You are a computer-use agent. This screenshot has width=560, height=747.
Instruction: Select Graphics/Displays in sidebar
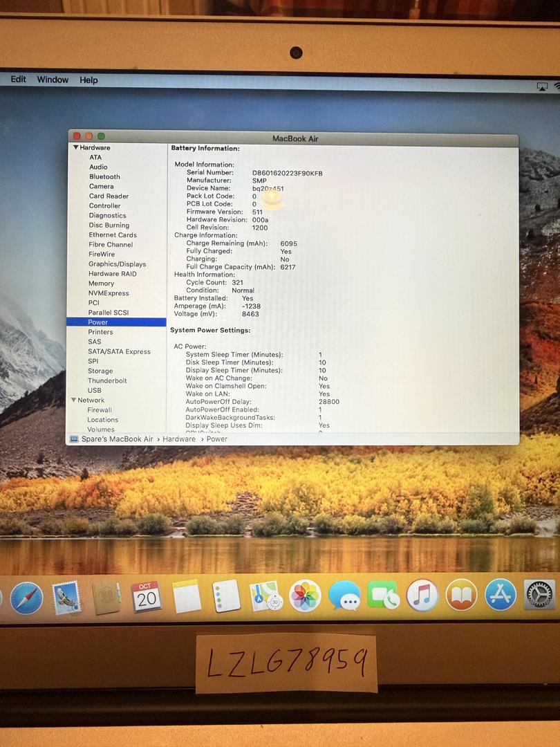(x=117, y=264)
